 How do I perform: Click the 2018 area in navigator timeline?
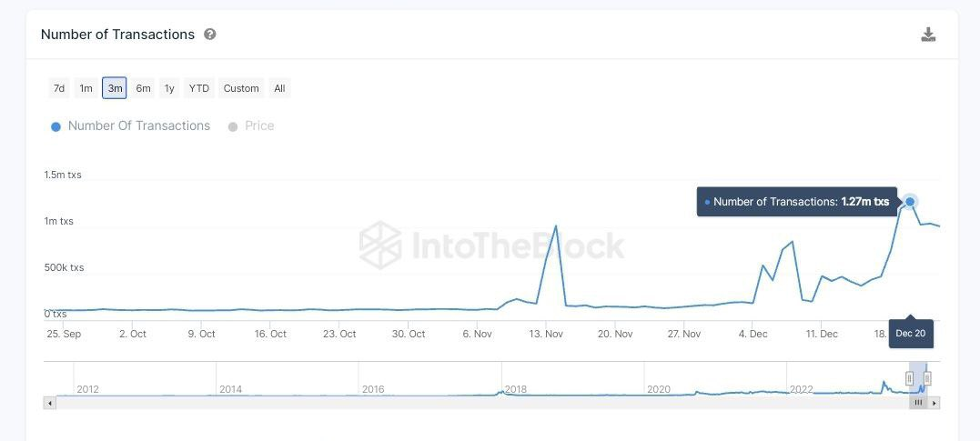pyautogui.click(x=515, y=389)
